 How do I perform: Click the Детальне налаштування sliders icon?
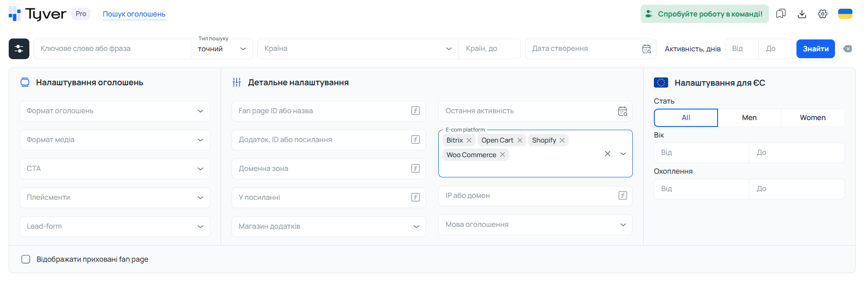pos(237,82)
